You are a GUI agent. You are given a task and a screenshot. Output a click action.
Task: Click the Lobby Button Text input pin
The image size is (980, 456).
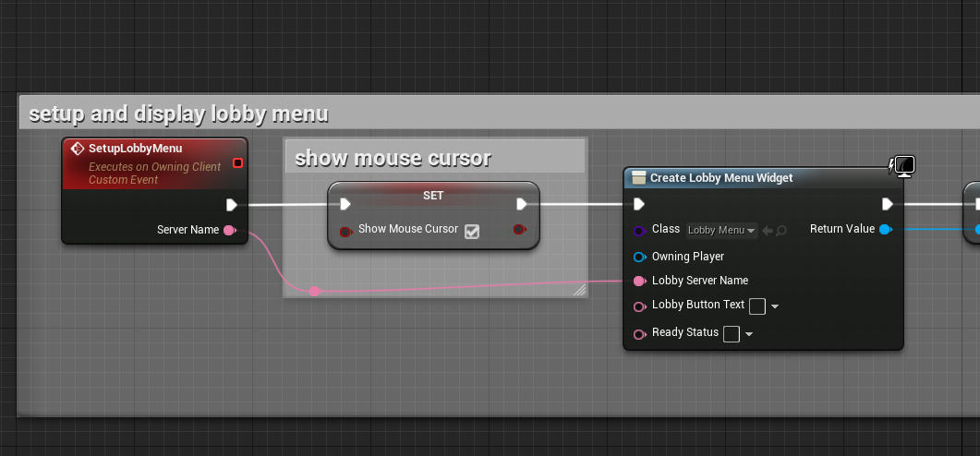[x=639, y=306]
